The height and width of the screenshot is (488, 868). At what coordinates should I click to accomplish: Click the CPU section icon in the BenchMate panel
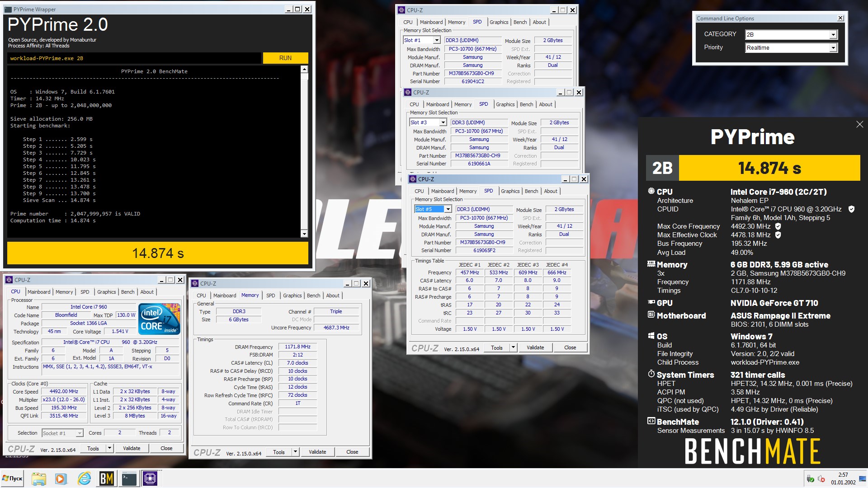pyautogui.click(x=651, y=191)
